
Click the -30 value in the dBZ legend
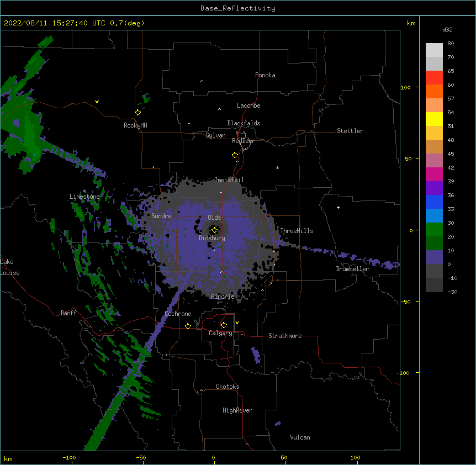[452, 292]
